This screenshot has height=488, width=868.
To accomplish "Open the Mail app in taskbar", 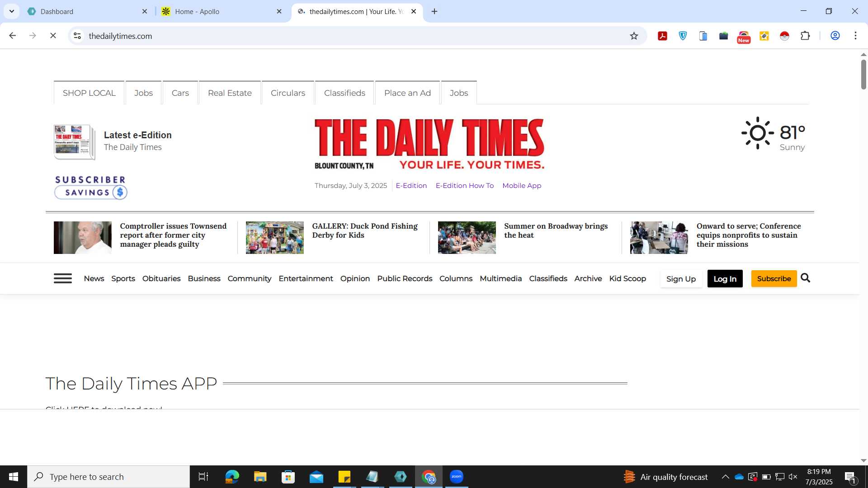I will (x=316, y=477).
